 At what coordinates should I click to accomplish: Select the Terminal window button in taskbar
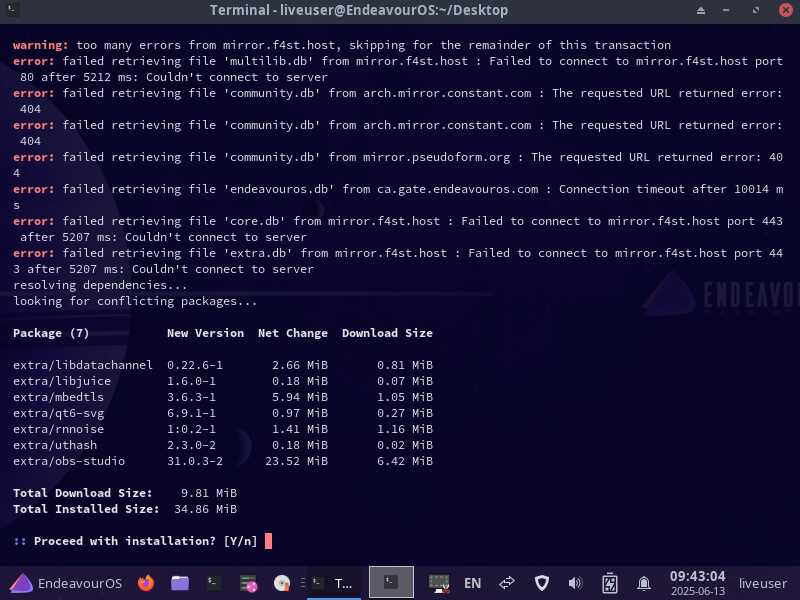pyautogui.click(x=332, y=583)
